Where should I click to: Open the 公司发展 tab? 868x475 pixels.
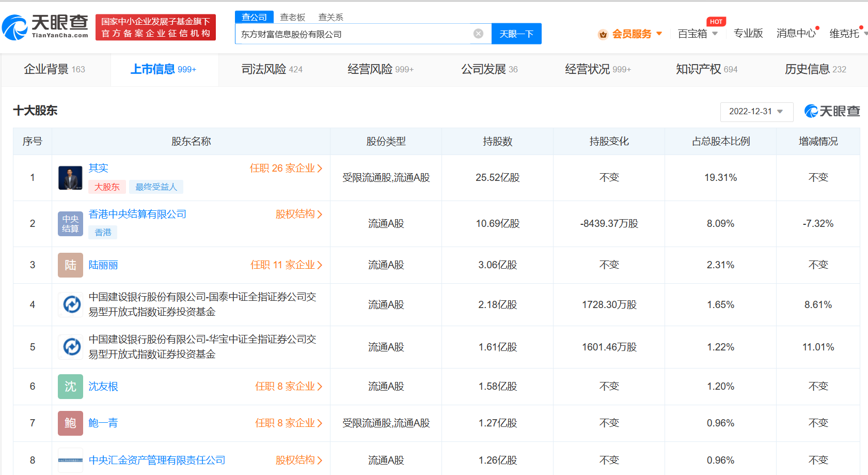tap(489, 69)
